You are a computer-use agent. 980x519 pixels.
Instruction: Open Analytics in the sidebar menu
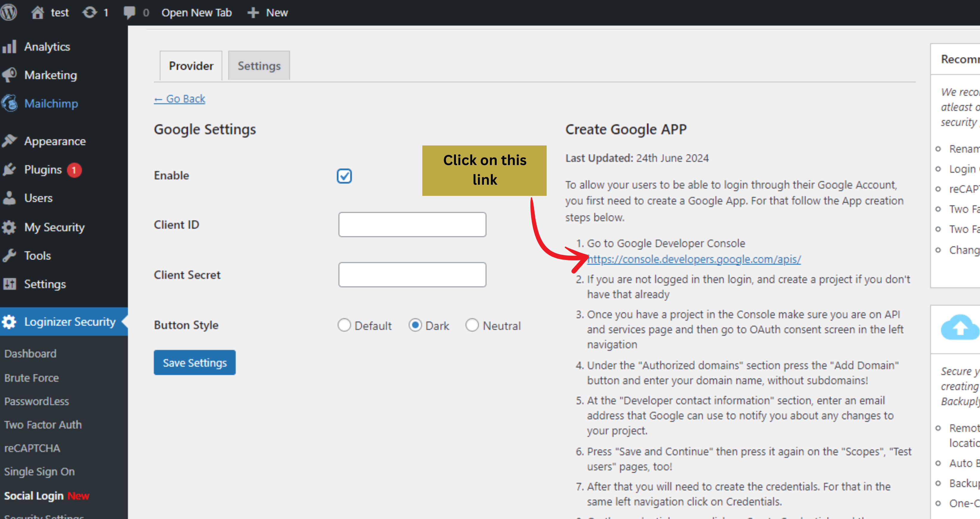[47, 47]
